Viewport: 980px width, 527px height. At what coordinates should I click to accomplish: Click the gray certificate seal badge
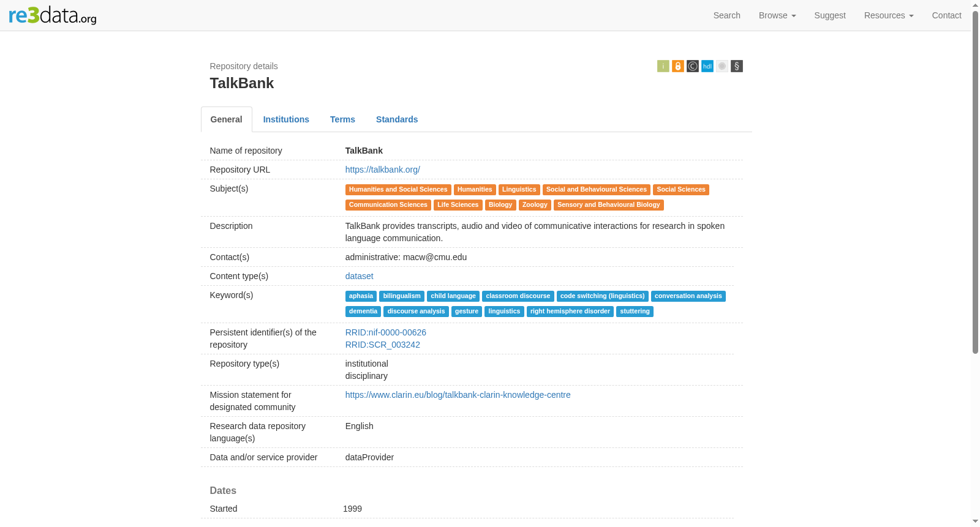click(722, 66)
